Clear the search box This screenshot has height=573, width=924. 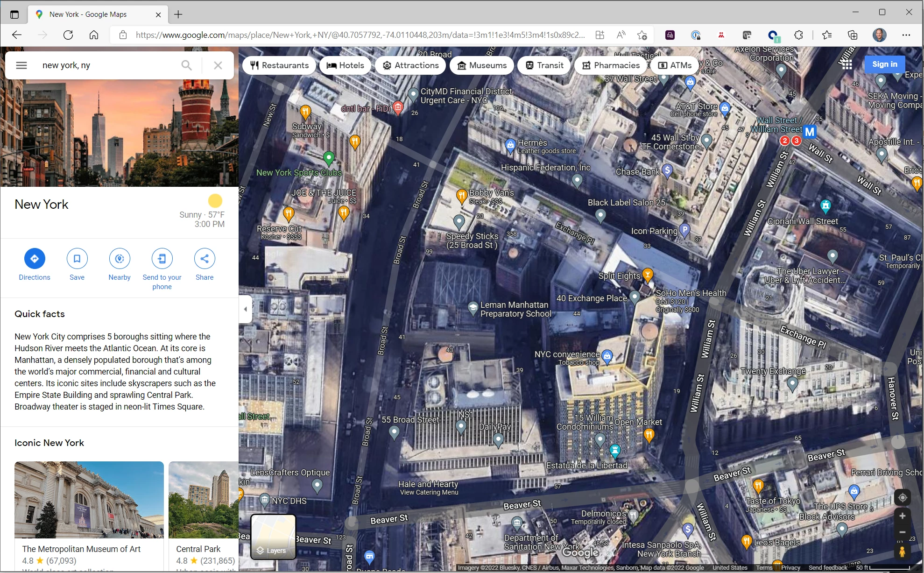(218, 65)
